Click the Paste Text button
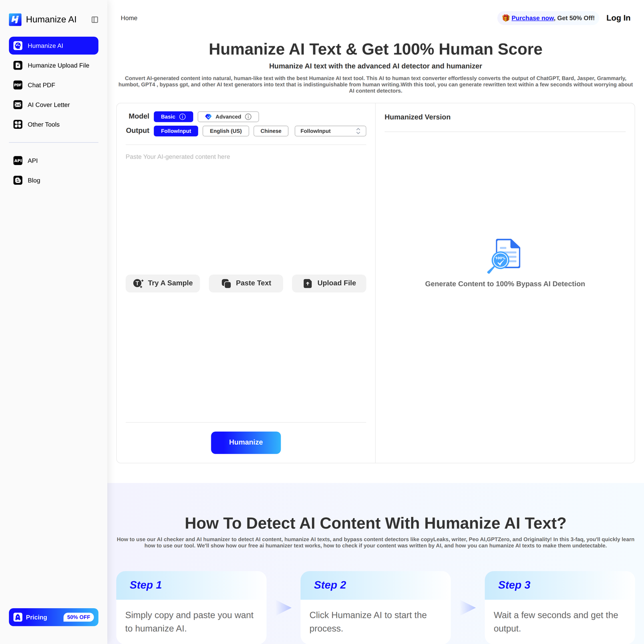Screen dimensions: 644x644 (x=246, y=283)
